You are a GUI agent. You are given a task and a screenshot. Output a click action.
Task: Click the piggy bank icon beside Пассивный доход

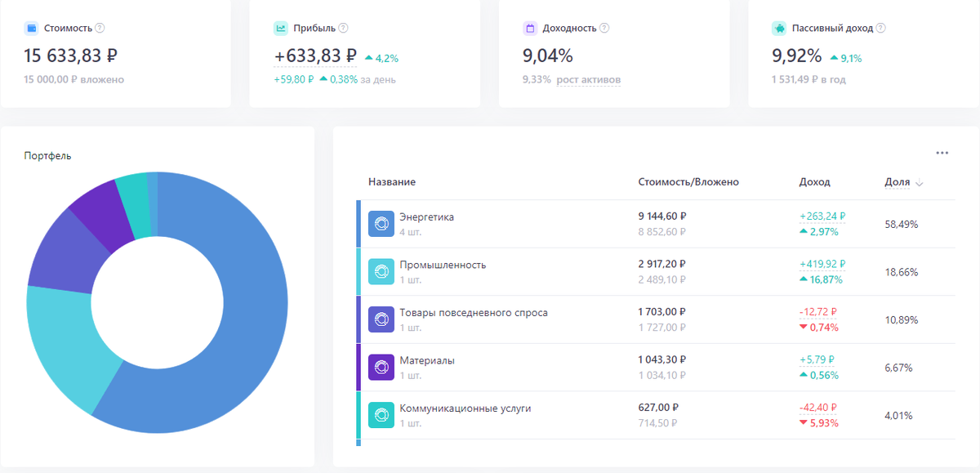[x=779, y=28]
